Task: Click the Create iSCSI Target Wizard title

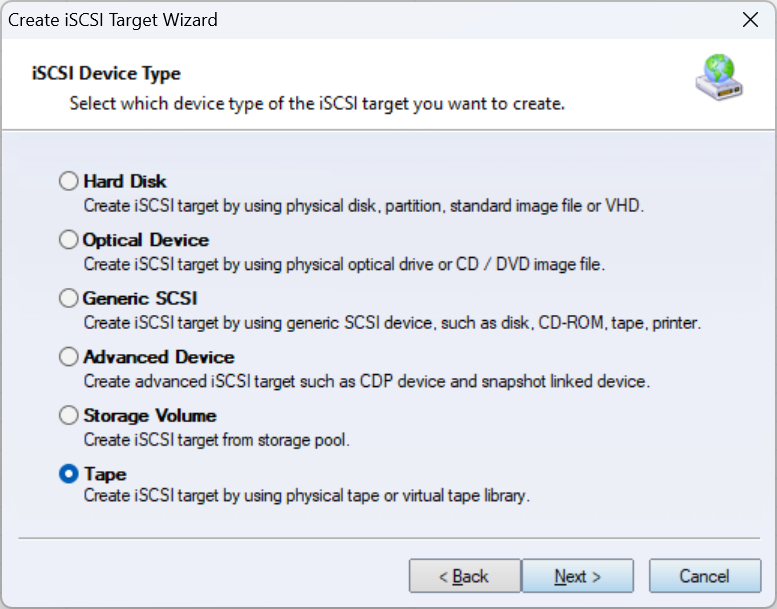Action: coord(113,20)
